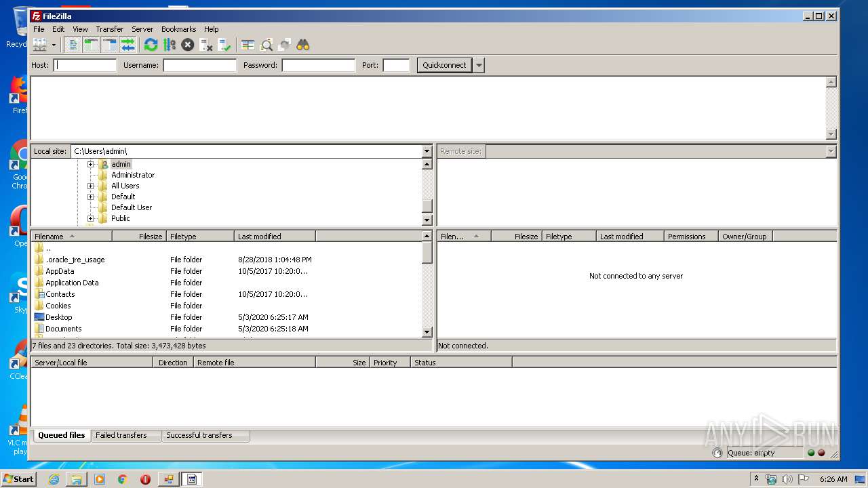Focus the Port input field
Viewport: 868px width, 488px height.
click(396, 65)
